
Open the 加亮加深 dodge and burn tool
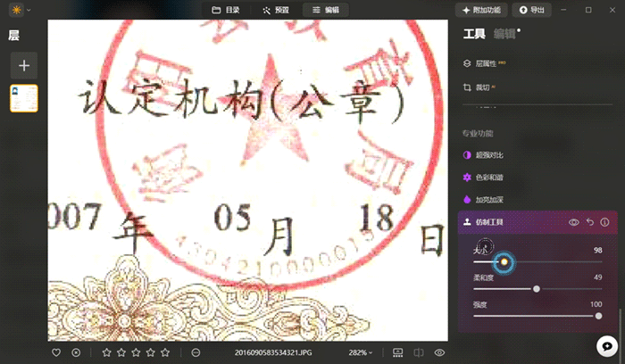pos(483,200)
